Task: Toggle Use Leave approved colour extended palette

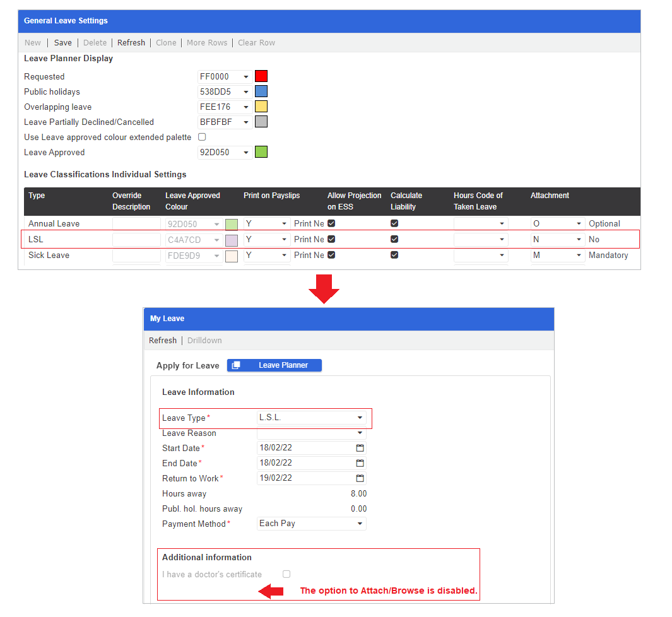Action: (203, 137)
